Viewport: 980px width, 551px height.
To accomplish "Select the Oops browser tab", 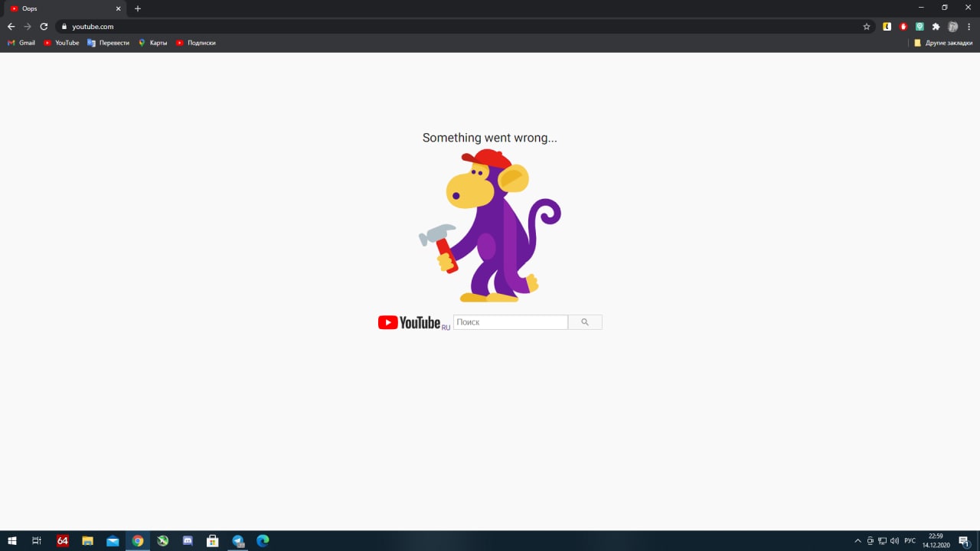I will 65,8.
